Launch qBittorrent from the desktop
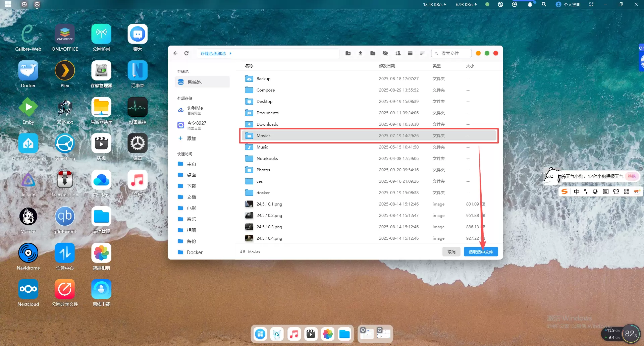The height and width of the screenshot is (346, 644). click(x=65, y=217)
